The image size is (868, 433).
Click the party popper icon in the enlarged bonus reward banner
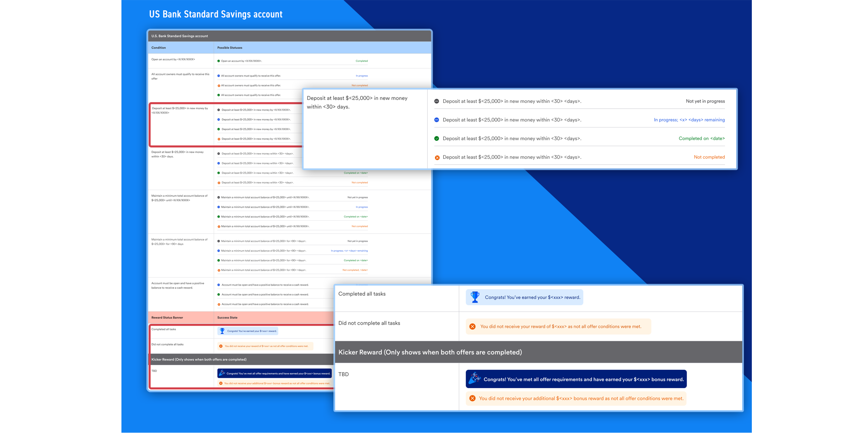tap(474, 378)
